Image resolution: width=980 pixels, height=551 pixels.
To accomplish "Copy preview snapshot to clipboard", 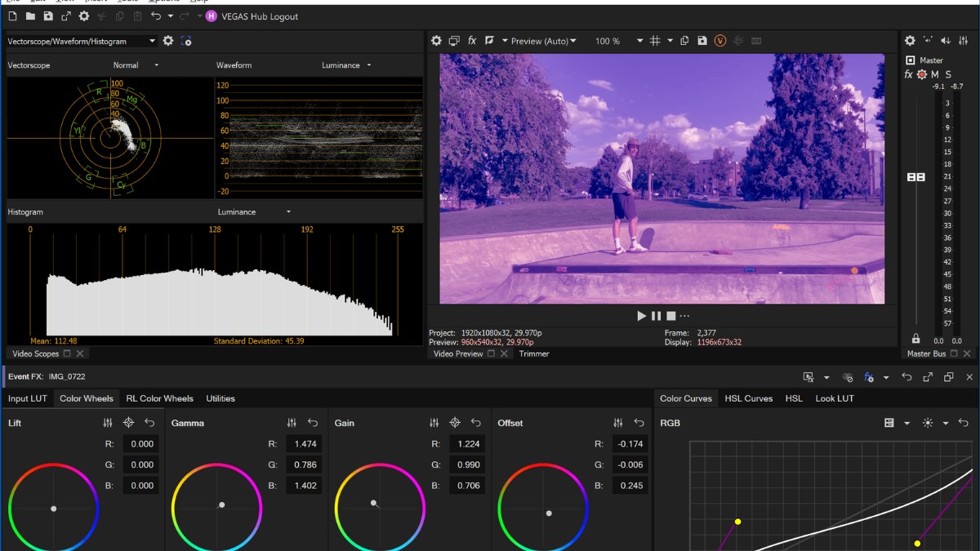I will [684, 41].
